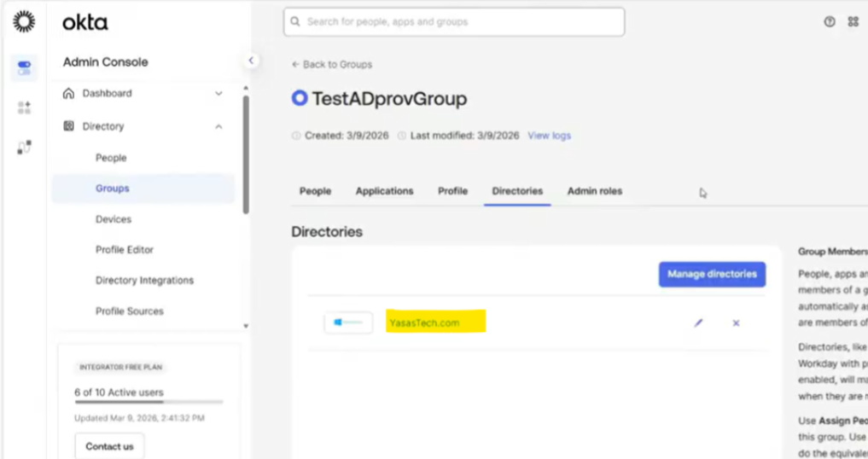The height and width of the screenshot is (459, 868).
Task: Open the help question mark icon
Action: pos(829,22)
